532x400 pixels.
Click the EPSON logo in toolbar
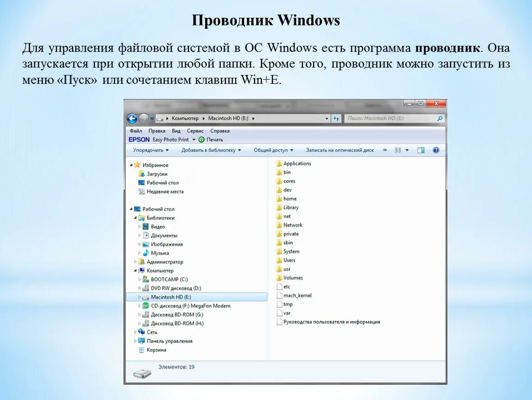[139, 139]
